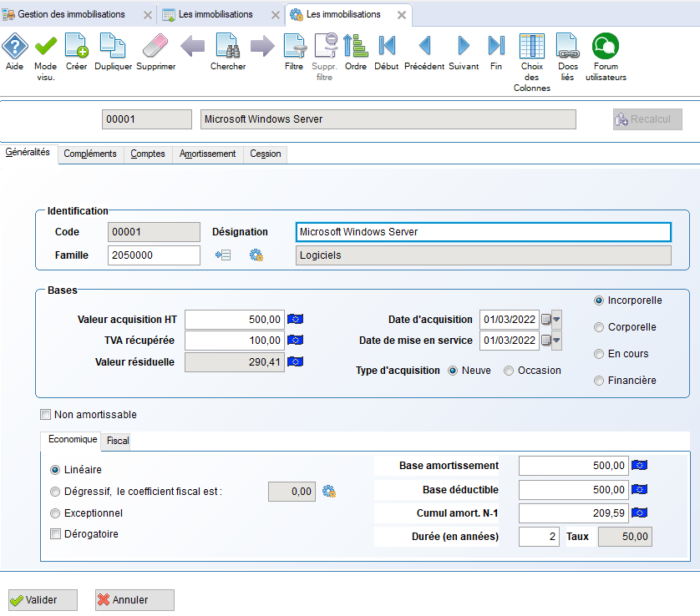Choose Neuve as acquisition type

click(x=453, y=371)
